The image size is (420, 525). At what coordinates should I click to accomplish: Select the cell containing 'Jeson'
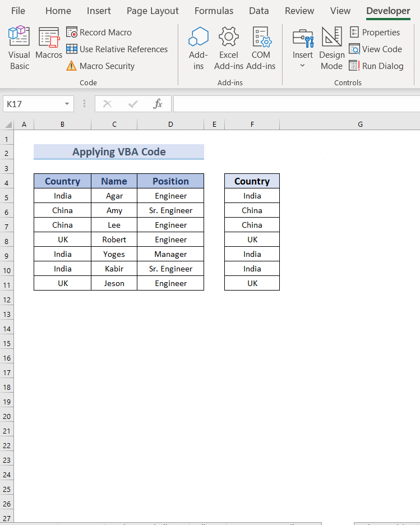click(114, 283)
